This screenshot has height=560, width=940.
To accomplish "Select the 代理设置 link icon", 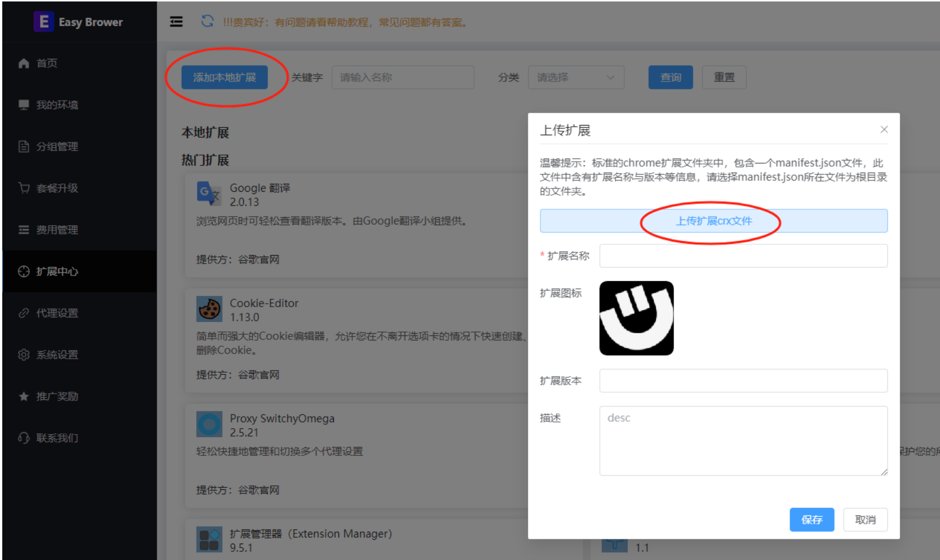I will click(24, 313).
